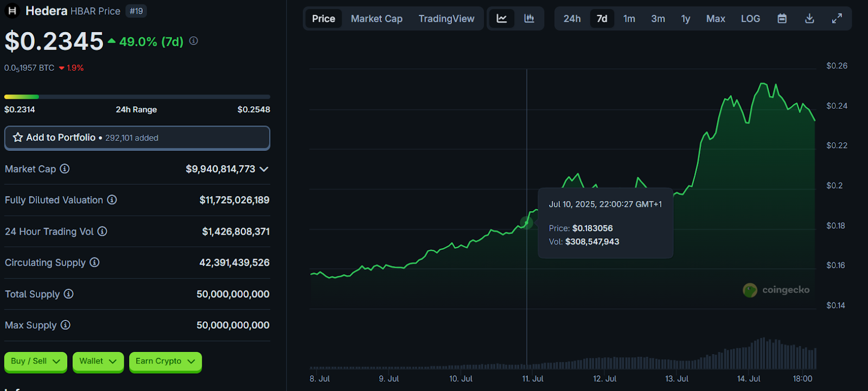Click the $1,426,808,371 trading volume value
The width and height of the screenshot is (868, 391).
[x=235, y=231]
